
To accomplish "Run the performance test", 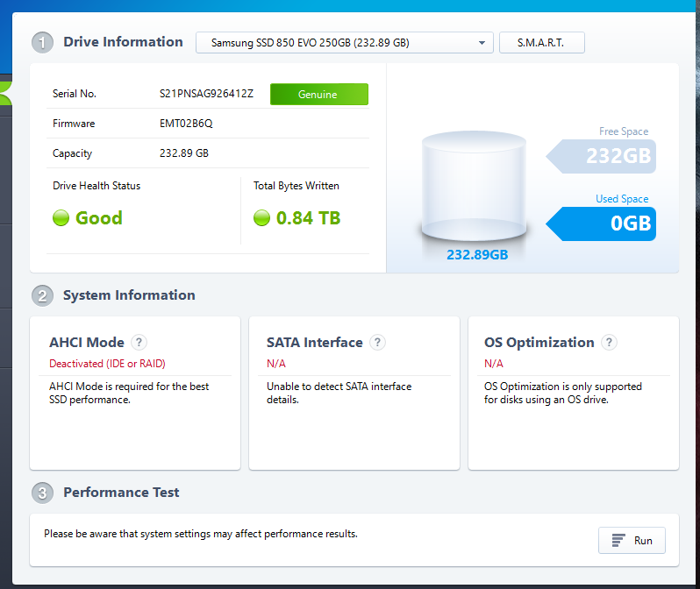I will [632, 541].
